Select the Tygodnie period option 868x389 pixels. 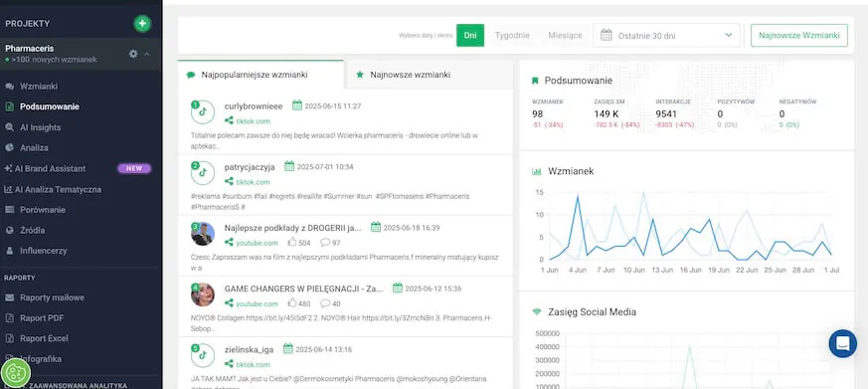512,35
